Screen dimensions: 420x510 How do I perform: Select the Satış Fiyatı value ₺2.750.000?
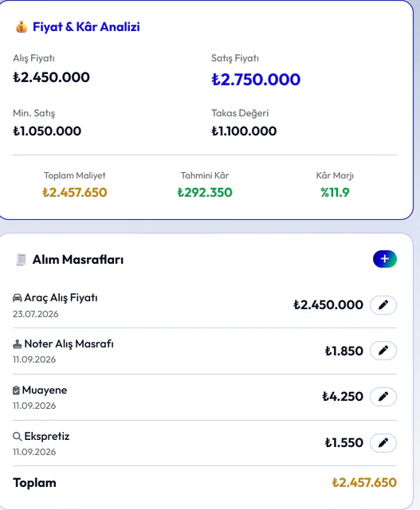256,80
